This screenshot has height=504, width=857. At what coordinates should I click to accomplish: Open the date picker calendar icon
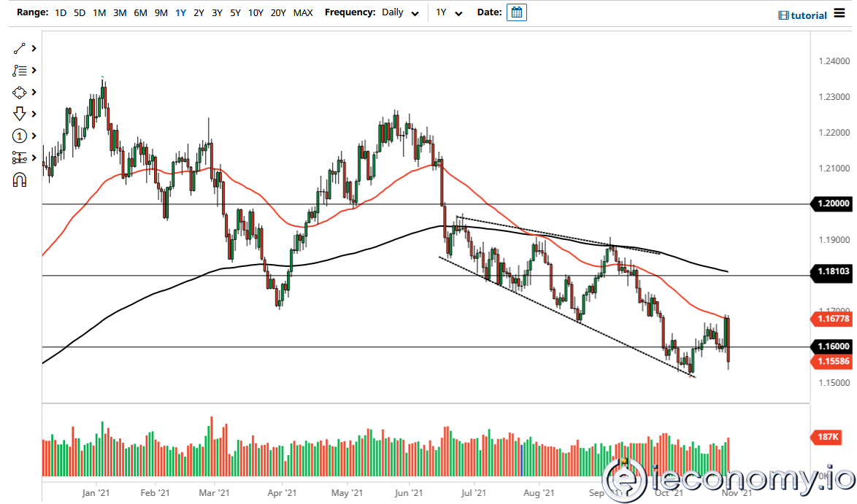(x=517, y=12)
